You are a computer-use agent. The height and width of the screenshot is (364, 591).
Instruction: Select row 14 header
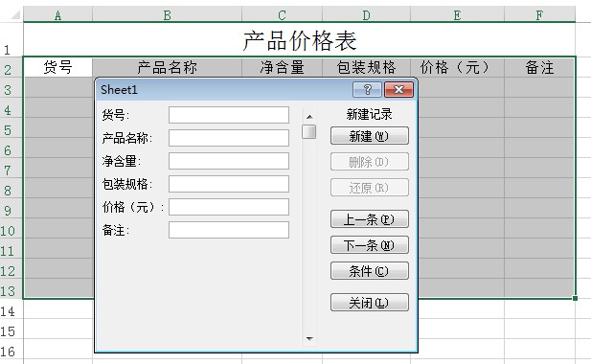[x=11, y=308]
